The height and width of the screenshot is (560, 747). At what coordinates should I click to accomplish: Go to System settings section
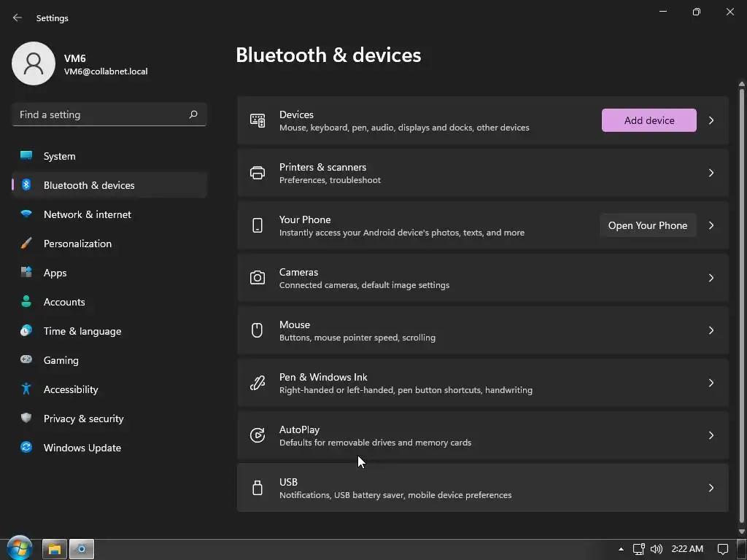(x=109, y=156)
